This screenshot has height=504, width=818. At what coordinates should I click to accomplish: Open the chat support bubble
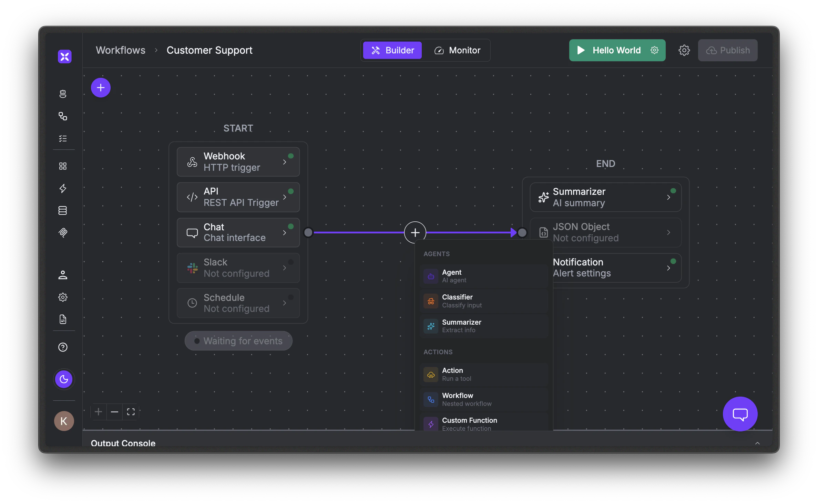coord(740,414)
